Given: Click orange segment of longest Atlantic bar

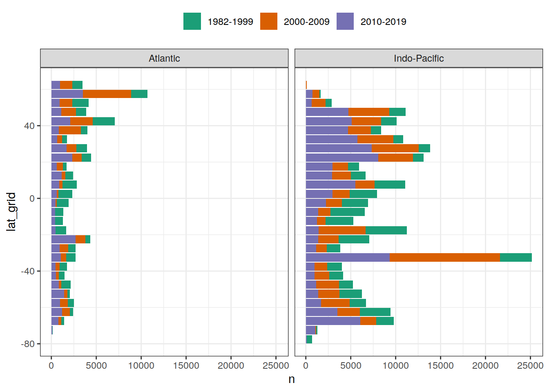Looking at the screenshot, I should pos(107,94).
